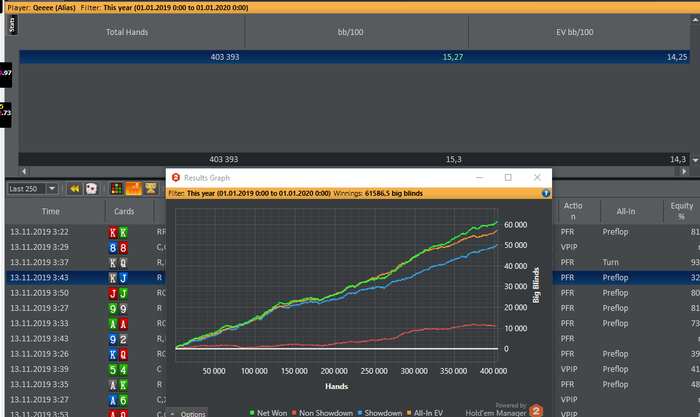Sort by the Total Hands column header
Viewport: 700px width, 417px height.
coord(127,32)
